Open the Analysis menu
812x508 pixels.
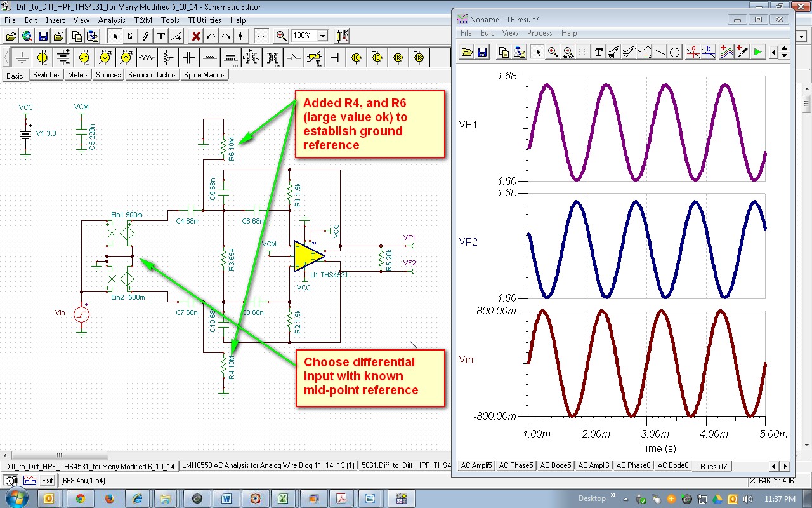pyautogui.click(x=112, y=20)
